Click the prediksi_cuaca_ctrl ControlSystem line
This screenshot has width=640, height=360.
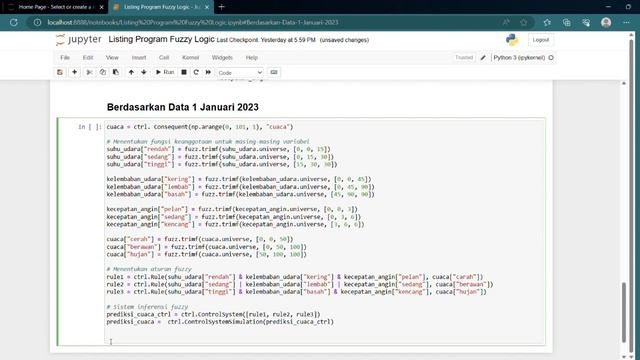(x=213, y=314)
